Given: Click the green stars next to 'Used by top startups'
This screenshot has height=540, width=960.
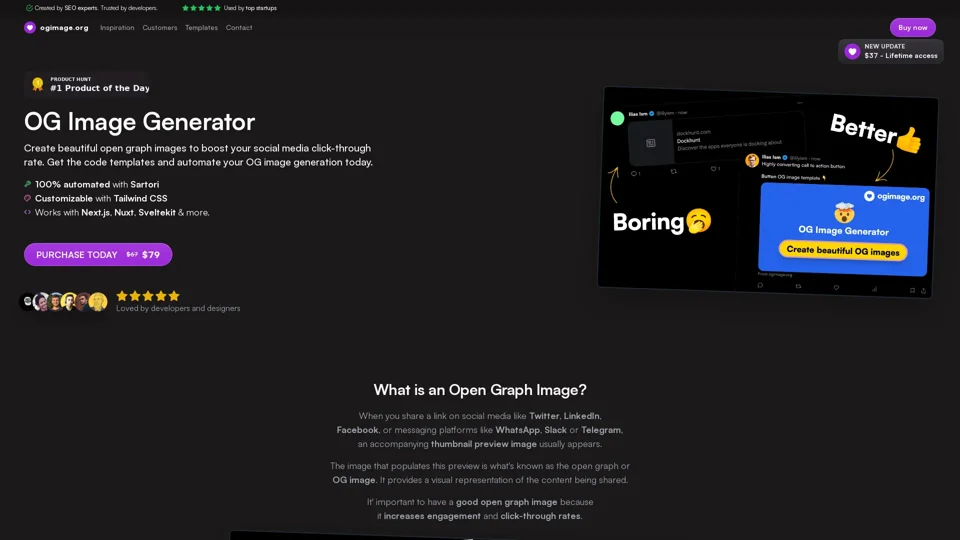Looking at the screenshot, I should [201, 8].
